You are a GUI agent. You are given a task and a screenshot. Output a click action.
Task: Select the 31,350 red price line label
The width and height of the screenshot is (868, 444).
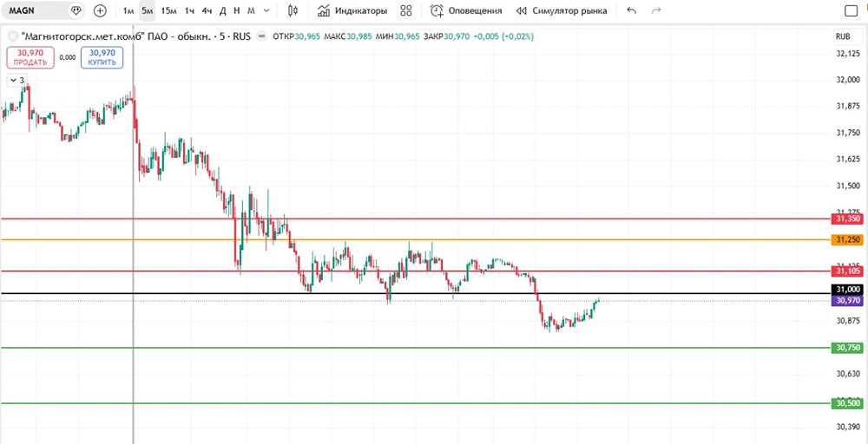click(x=847, y=219)
